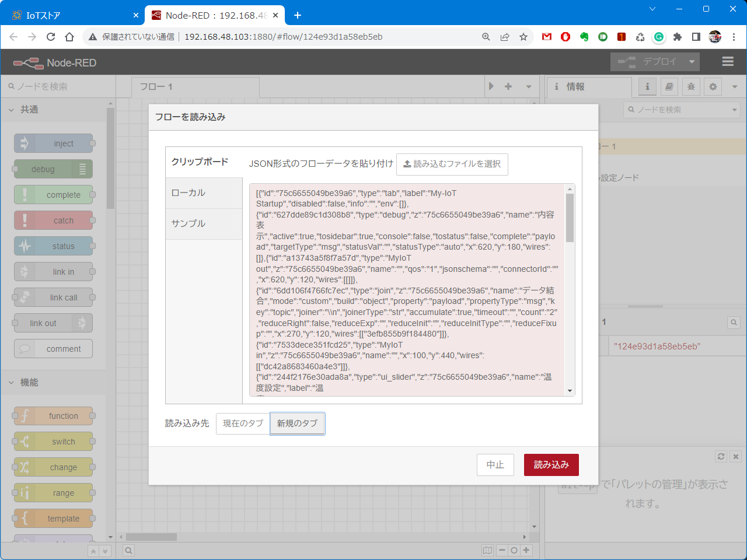Image resolution: width=747 pixels, height=560 pixels.
Task: Click the palette vertical scrollbar thumb
Action: click(110, 159)
